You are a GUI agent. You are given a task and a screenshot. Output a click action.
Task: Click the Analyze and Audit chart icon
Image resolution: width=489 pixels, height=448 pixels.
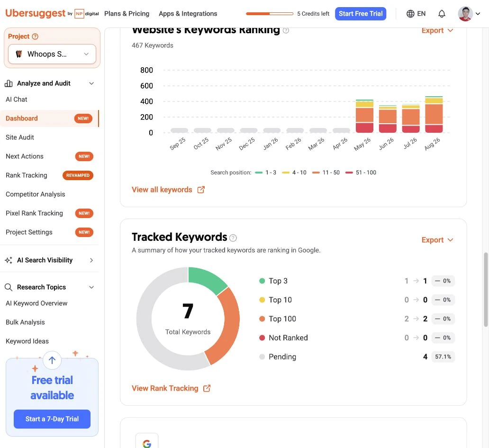pyautogui.click(x=9, y=83)
